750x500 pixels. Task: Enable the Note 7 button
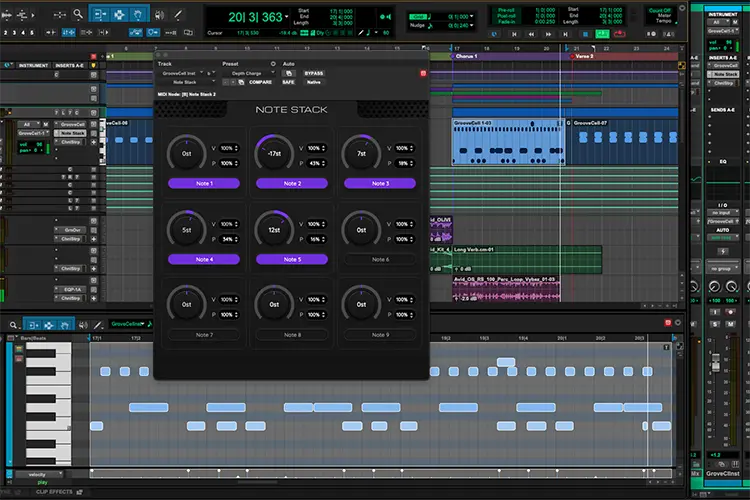pyautogui.click(x=204, y=335)
